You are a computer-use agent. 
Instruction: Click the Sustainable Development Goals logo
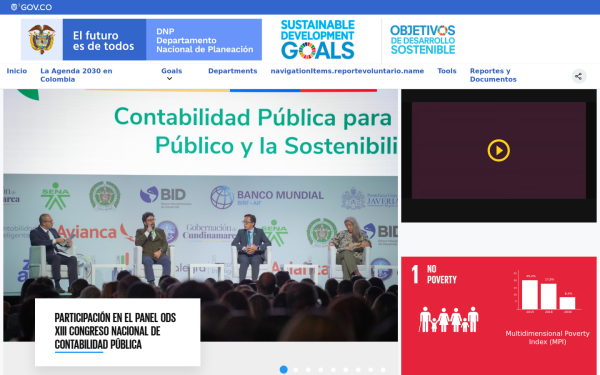[318, 39]
